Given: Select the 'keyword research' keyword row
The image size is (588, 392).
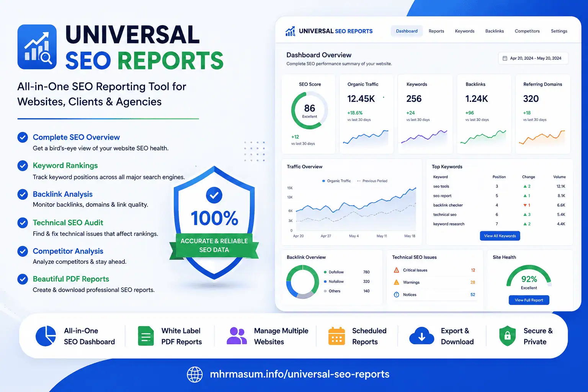Looking at the screenshot, I should point(499,224).
